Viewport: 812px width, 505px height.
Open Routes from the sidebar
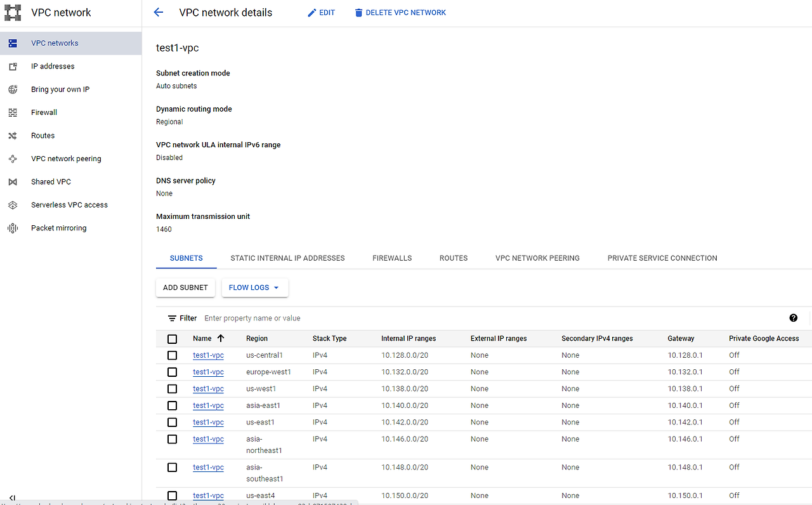click(70, 136)
